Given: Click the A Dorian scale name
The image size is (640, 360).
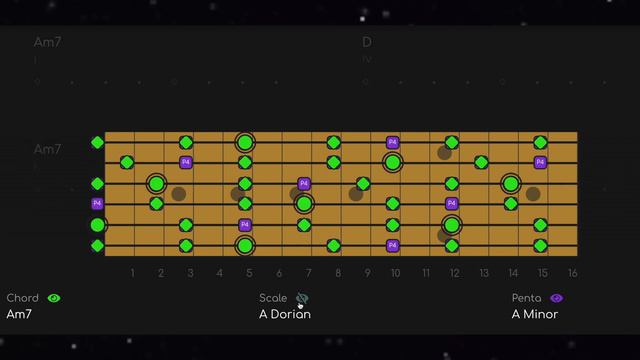Looking at the screenshot, I should pos(285,314).
